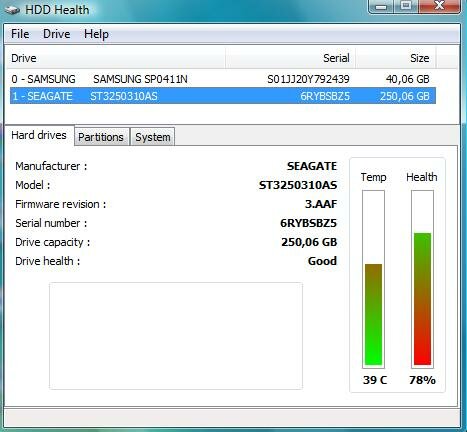Minimize the HDD Health window
Image resolution: width=467 pixels, height=432 pixels.
pos(381,7)
